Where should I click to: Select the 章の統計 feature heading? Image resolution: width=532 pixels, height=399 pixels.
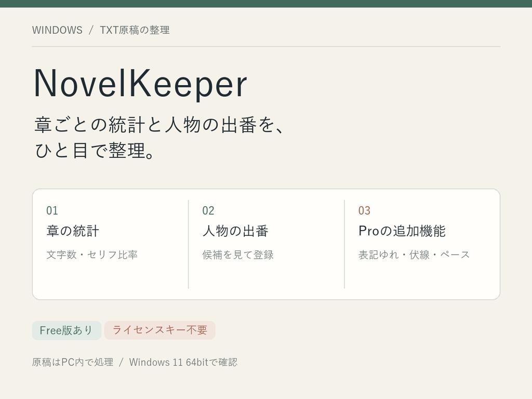pyautogui.click(x=73, y=231)
